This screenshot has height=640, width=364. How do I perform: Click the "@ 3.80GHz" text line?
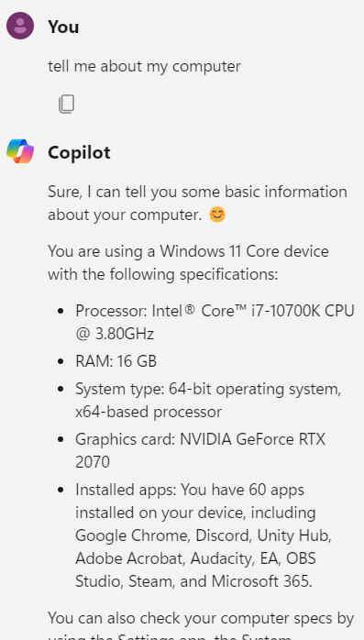115,335
